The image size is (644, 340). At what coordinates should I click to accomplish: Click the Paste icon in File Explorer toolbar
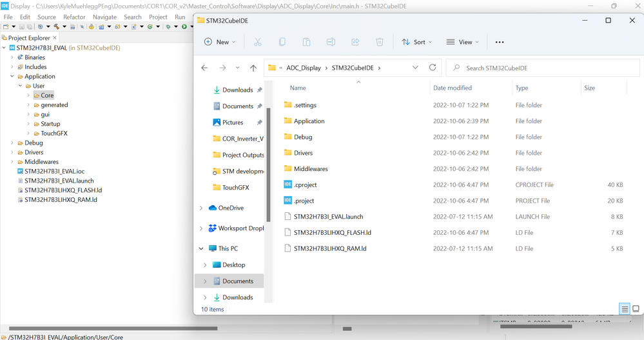(x=306, y=42)
